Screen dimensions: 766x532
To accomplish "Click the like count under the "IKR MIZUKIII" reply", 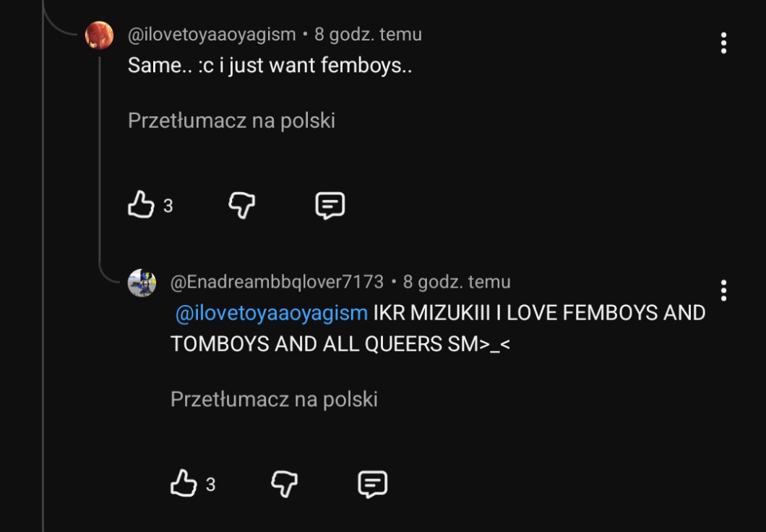I will click(211, 484).
